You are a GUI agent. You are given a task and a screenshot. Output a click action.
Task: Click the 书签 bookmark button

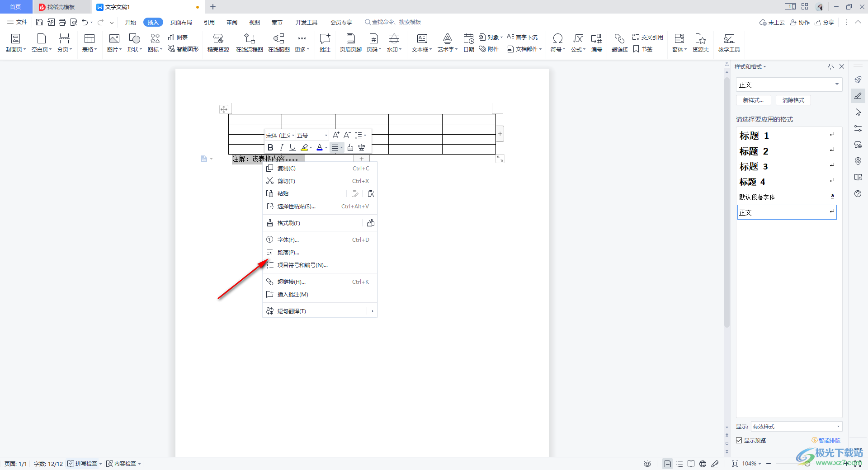click(x=643, y=49)
